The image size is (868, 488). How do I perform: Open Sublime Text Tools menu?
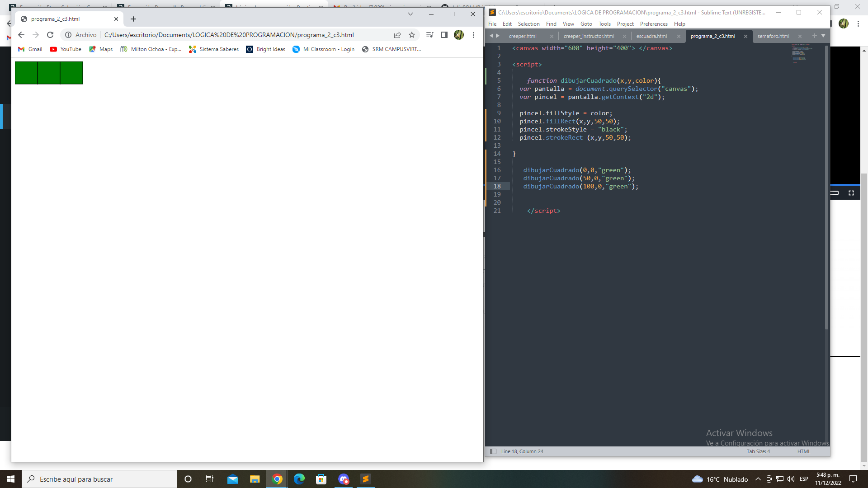tap(604, 24)
